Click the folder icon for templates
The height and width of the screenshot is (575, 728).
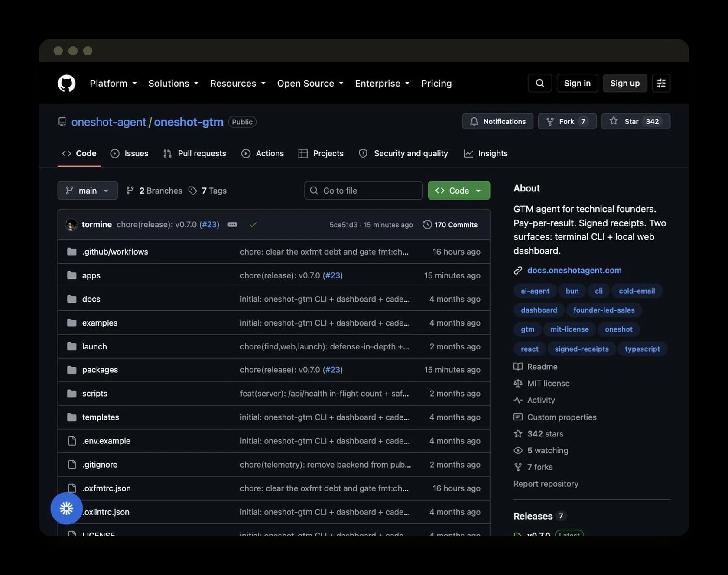(72, 417)
